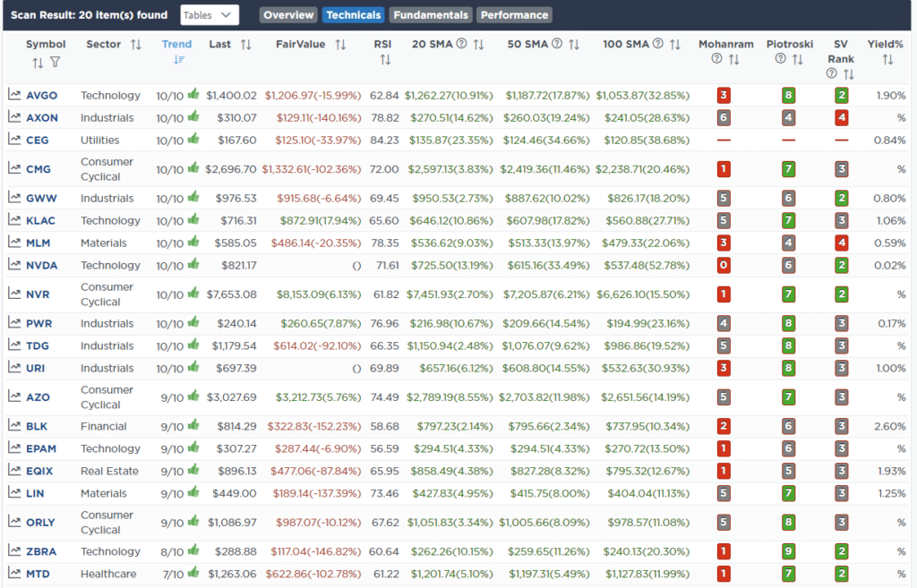The width and height of the screenshot is (917, 588).
Task: Open the Piotroski help question icon
Action: click(780, 58)
